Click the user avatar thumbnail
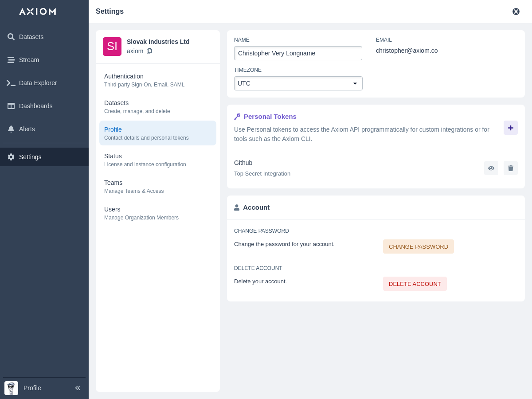Screen dimensions: 532x399 click(x=11, y=388)
